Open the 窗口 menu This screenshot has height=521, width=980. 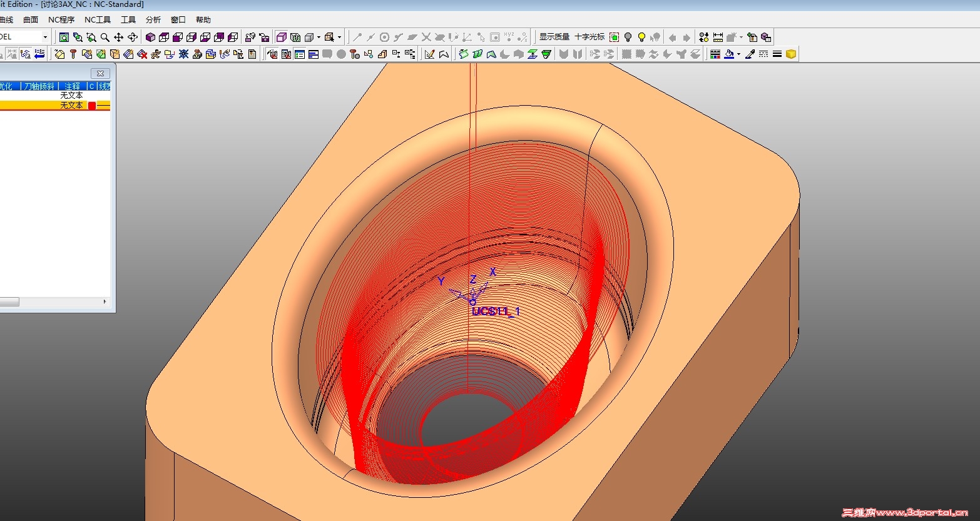(178, 20)
